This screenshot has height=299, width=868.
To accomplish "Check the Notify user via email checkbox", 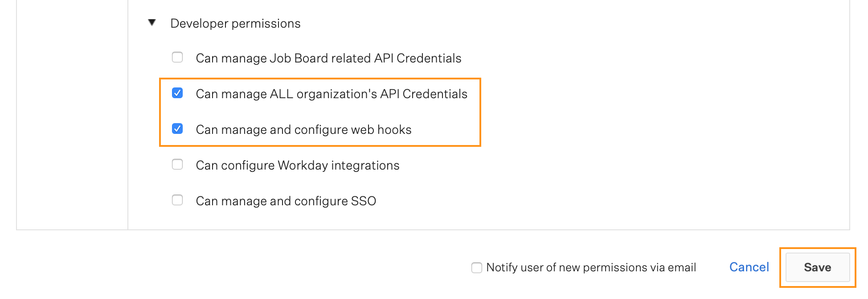I will tap(477, 268).
